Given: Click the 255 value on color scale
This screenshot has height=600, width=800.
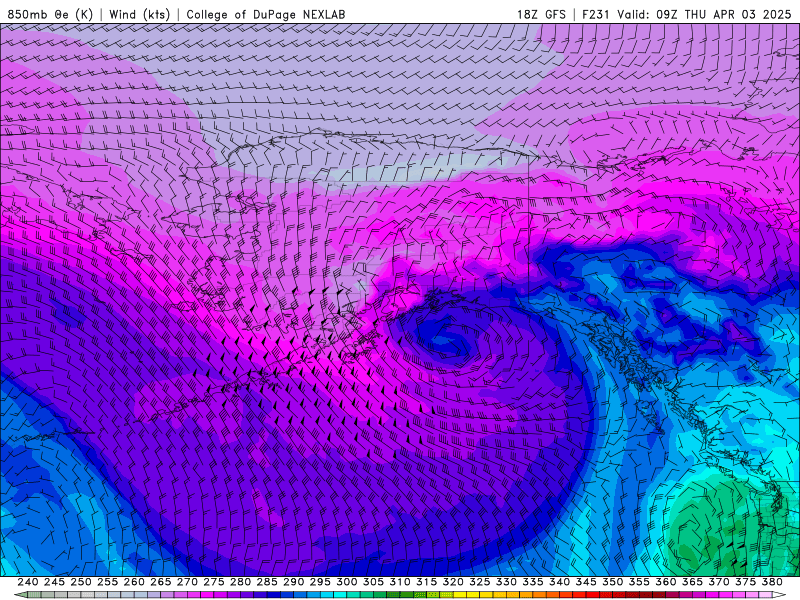Looking at the screenshot, I should tap(107, 582).
